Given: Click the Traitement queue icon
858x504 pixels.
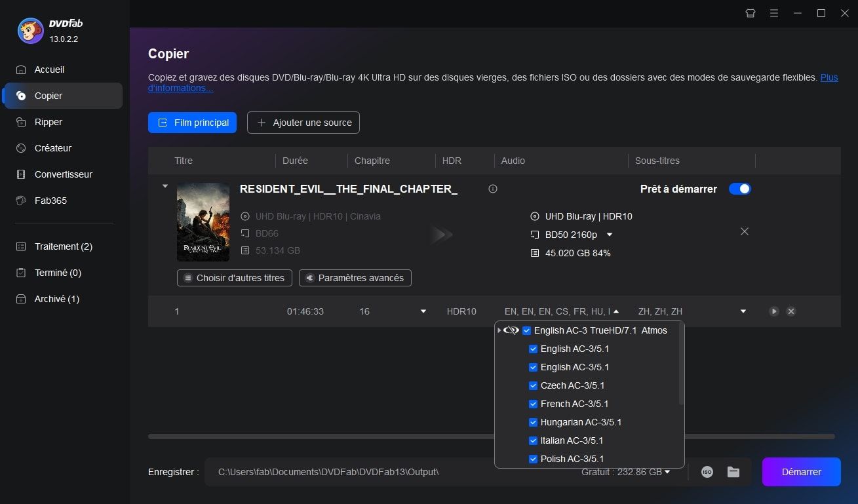Looking at the screenshot, I should [22, 246].
